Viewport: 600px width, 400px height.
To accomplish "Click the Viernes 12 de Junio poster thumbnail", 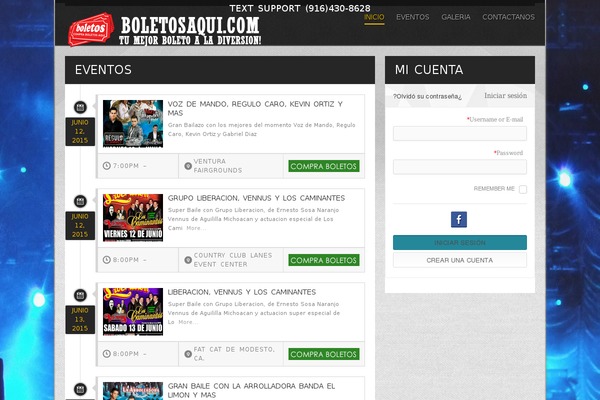I will (x=133, y=218).
